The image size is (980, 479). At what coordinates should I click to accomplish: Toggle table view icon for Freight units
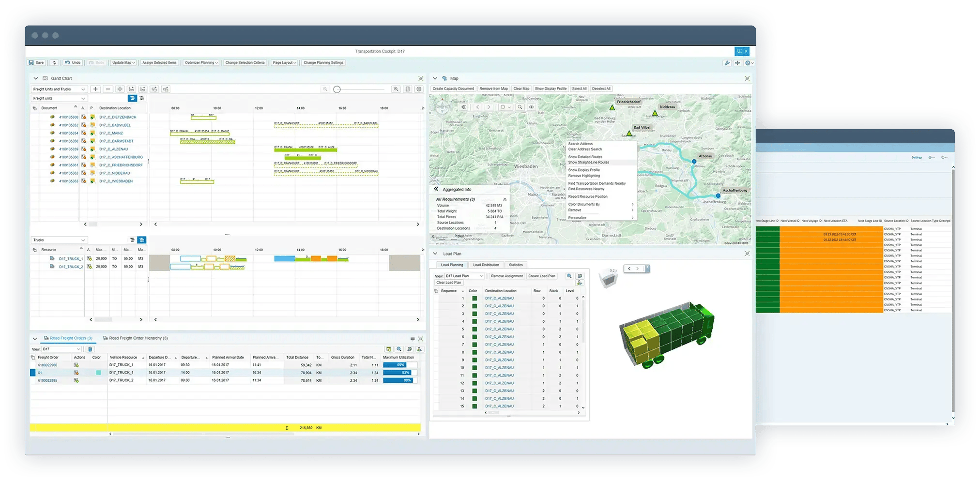(142, 98)
